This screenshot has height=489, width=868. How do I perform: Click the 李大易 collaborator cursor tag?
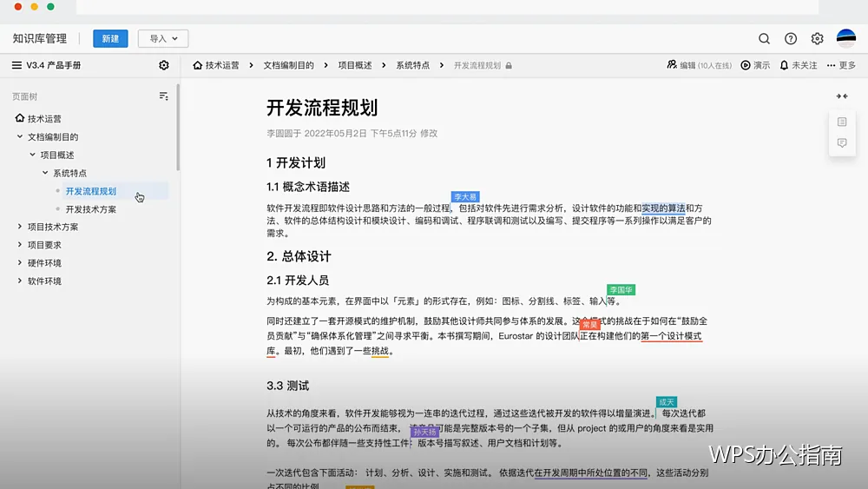click(465, 196)
